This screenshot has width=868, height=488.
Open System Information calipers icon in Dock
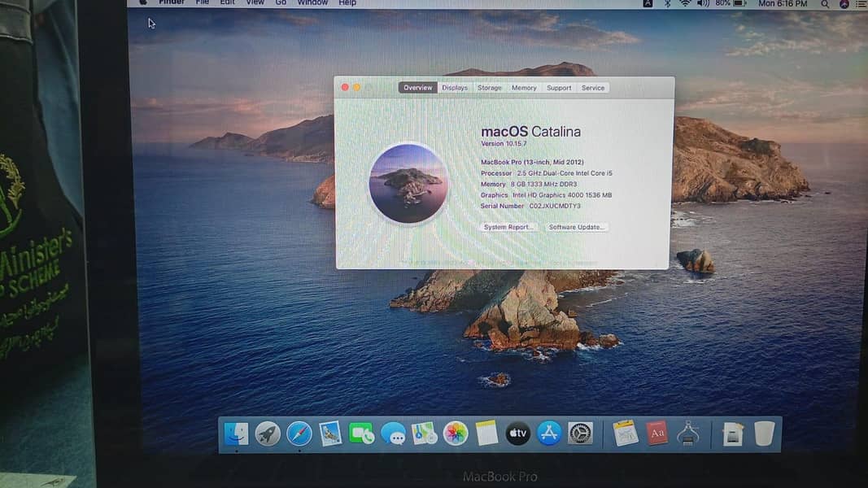688,434
